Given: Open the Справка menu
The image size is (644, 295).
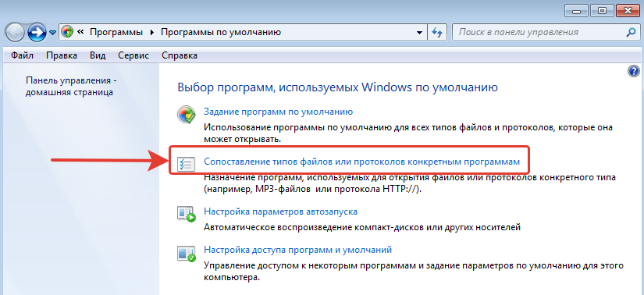Looking at the screenshot, I should (180, 55).
